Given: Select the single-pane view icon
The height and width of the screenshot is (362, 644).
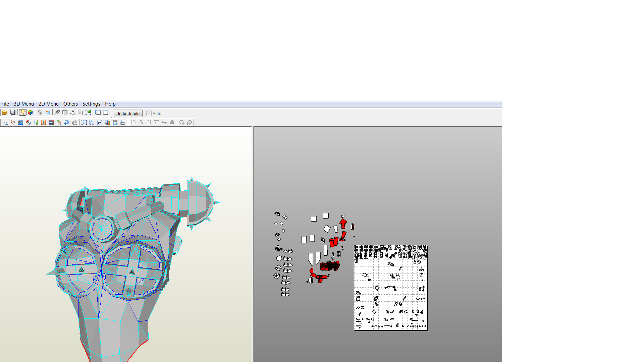Looking at the screenshot, I should (106, 113).
